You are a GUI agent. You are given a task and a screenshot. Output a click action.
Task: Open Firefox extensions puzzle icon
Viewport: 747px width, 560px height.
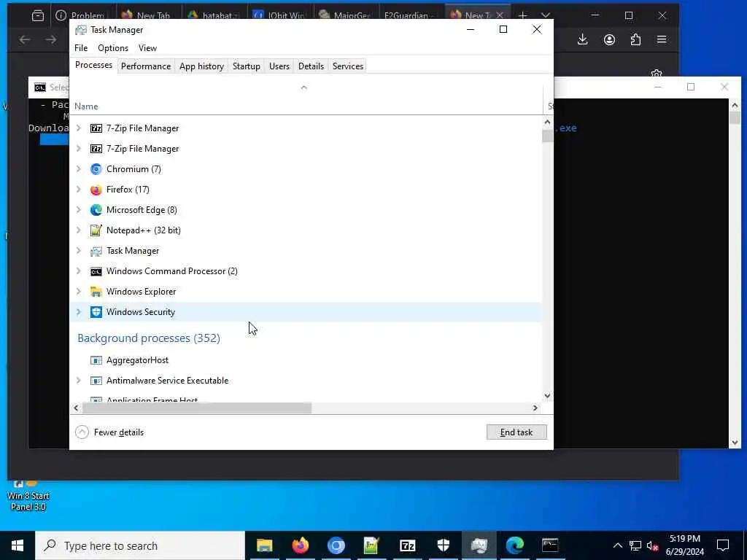tap(635, 39)
